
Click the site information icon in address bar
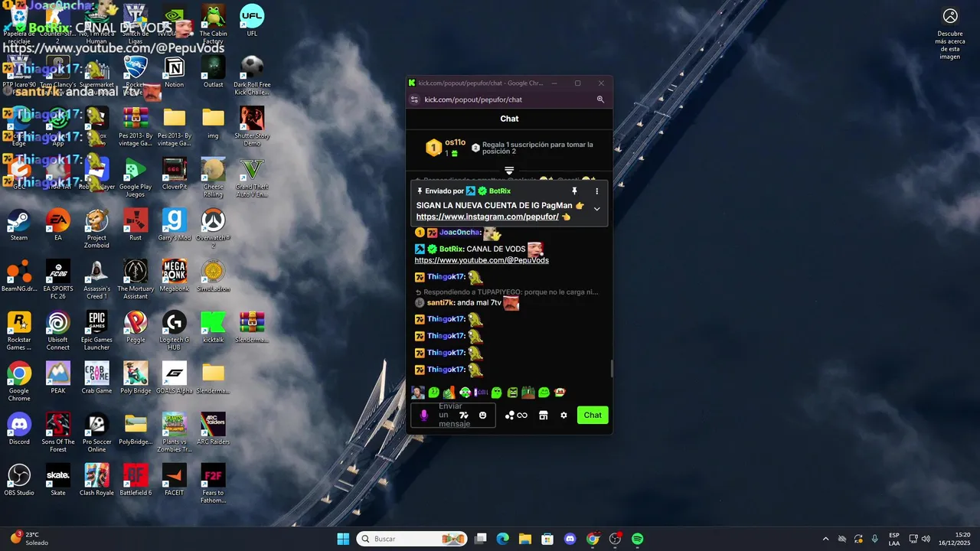click(x=414, y=99)
